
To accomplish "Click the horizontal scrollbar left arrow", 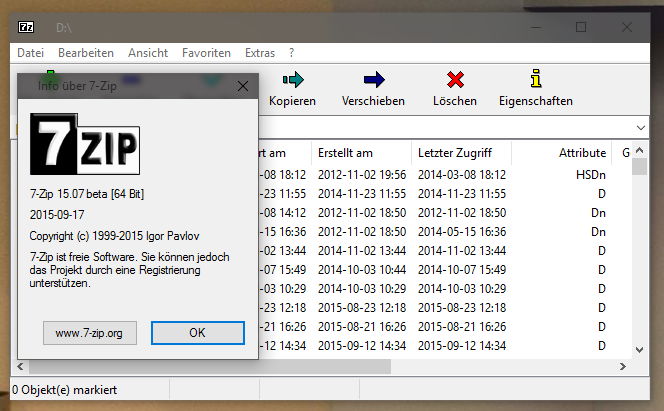I will (20, 367).
